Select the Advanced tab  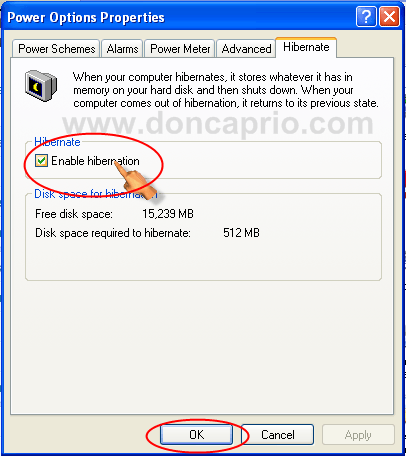246,49
